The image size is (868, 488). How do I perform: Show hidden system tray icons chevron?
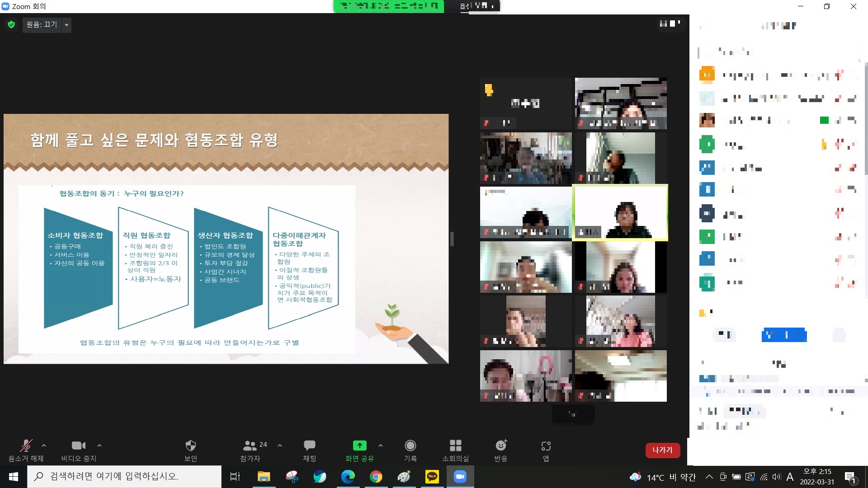tap(709, 477)
